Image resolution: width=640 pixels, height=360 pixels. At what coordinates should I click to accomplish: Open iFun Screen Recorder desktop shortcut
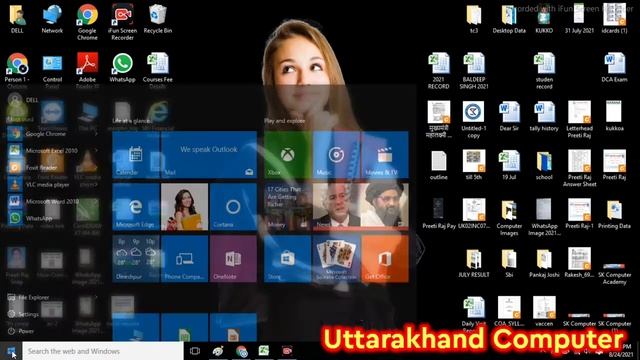pyautogui.click(x=122, y=22)
